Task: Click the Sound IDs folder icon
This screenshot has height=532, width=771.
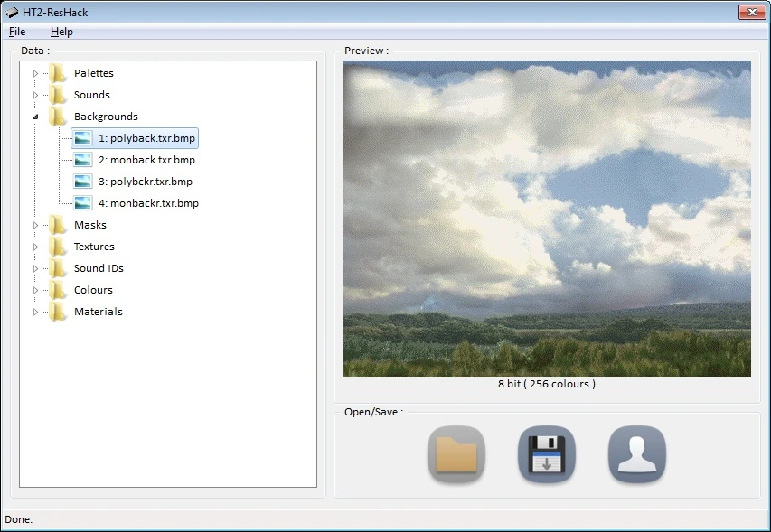Action: coord(58,268)
